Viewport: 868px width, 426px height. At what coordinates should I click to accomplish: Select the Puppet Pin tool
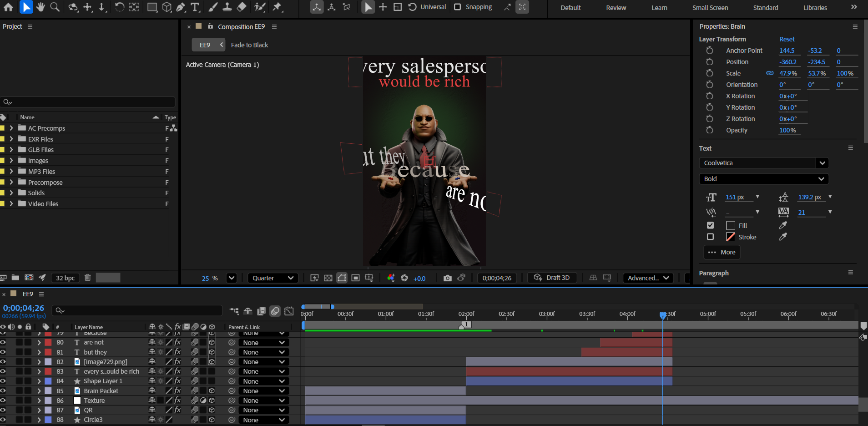(277, 7)
